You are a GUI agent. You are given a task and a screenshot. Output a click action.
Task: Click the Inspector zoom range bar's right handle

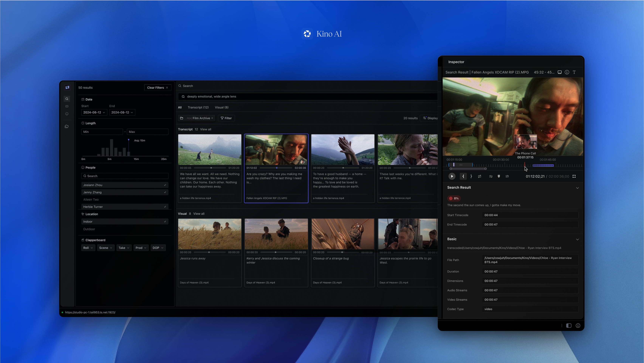coord(485,169)
